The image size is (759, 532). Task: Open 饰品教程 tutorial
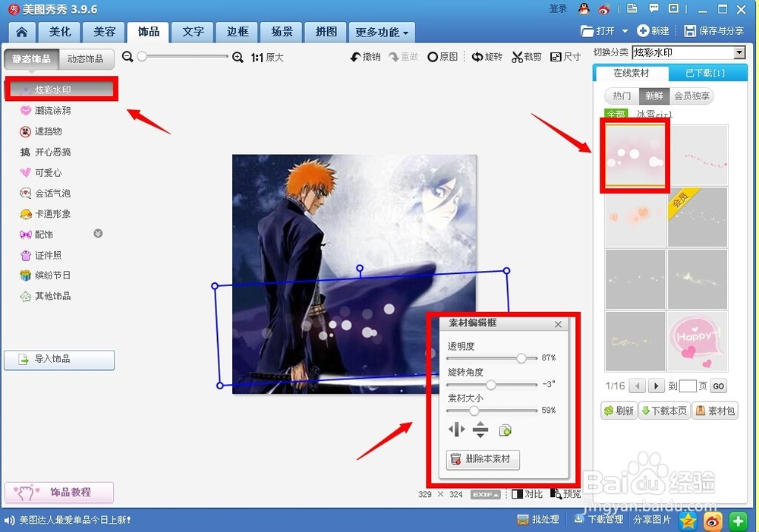point(59,493)
